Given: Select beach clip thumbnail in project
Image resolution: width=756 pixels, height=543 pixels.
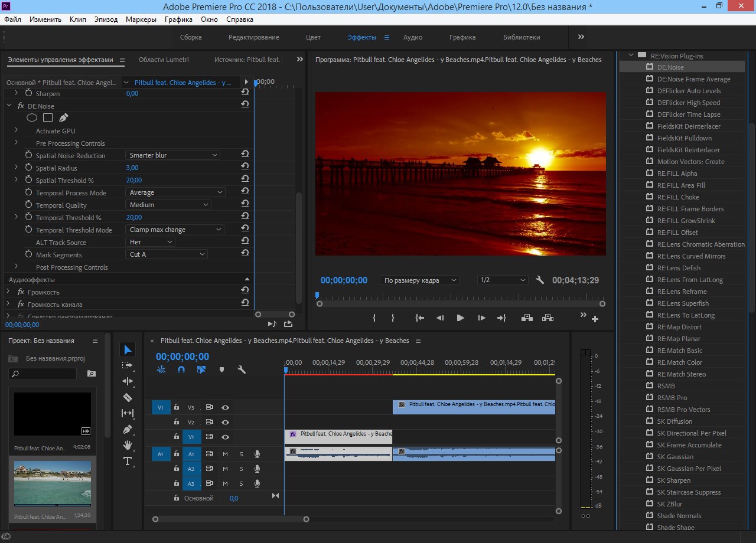Looking at the screenshot, I should (x=53, y=483).
